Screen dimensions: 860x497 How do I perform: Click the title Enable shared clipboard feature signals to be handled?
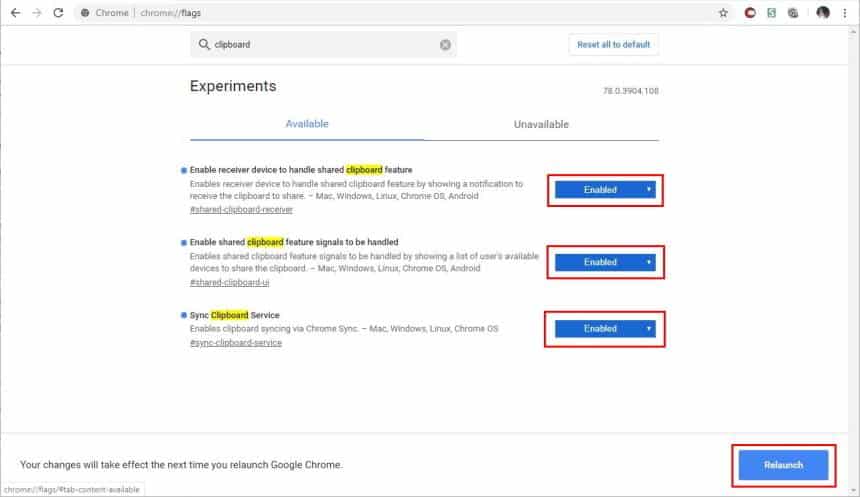tap(294, 242)
